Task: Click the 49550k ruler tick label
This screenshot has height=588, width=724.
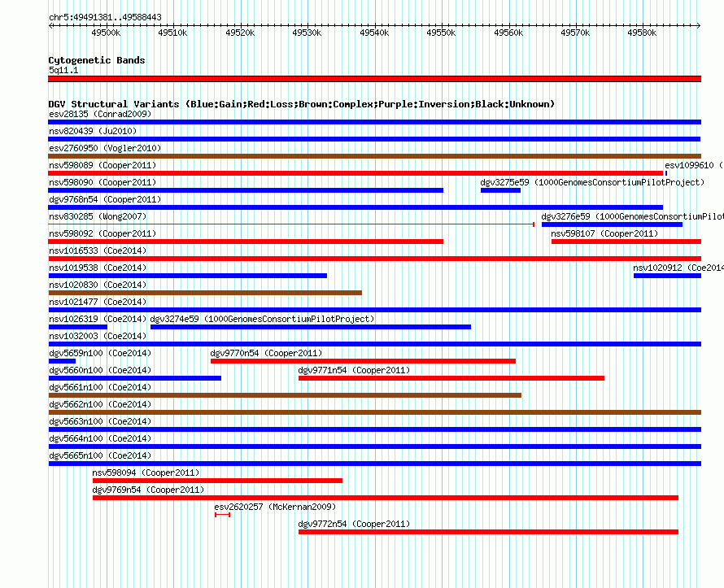Action: [441, 33]
